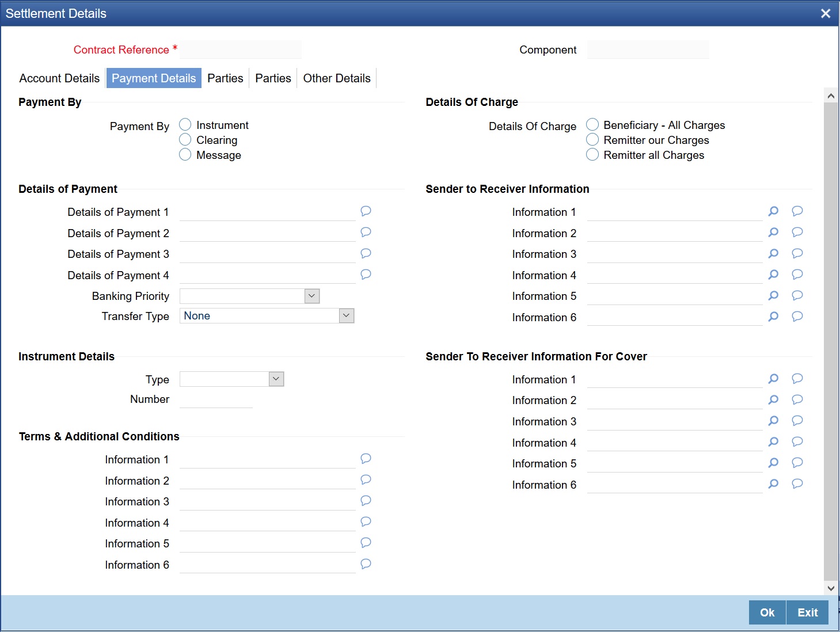This screenshot has height=632, width=840.
Task: Open comment bubble for Cover Information 6
Action: tap(797, 483)
